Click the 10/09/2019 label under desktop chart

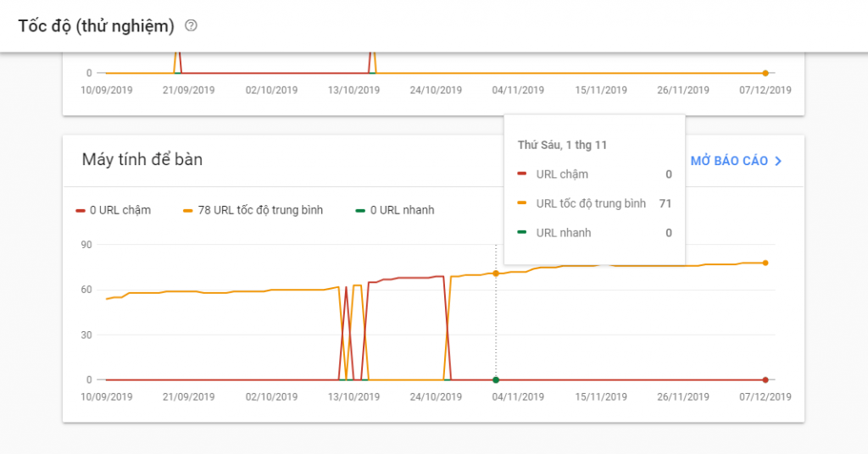point(106,396)
